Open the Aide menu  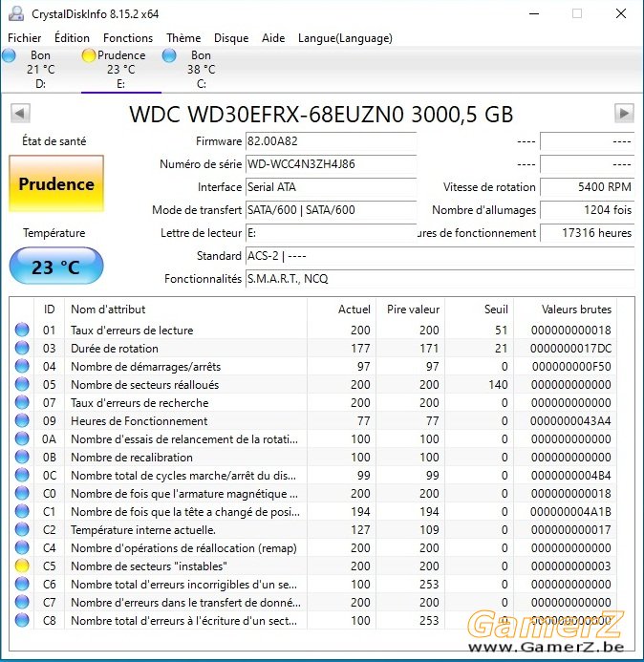click(x=273, y=38)
